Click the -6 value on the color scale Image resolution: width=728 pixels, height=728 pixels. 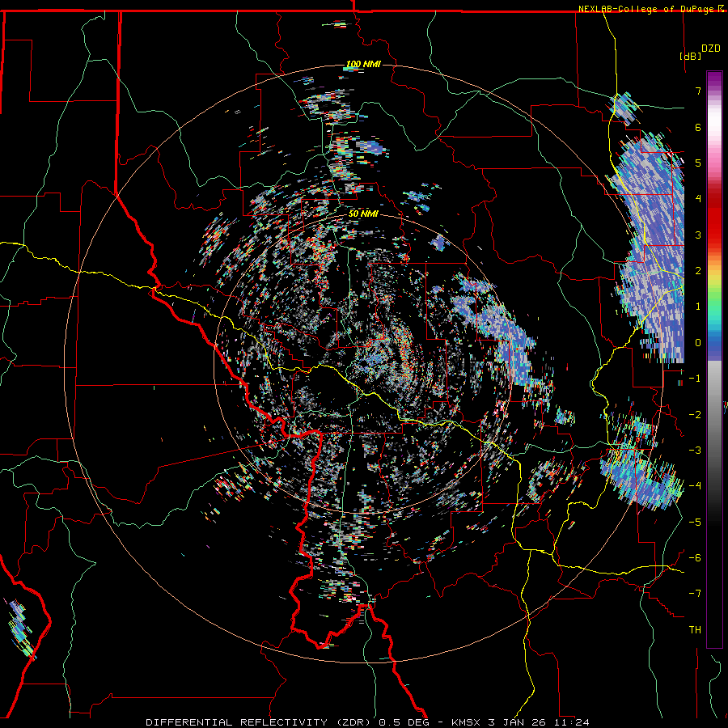[x=695, y=557]
